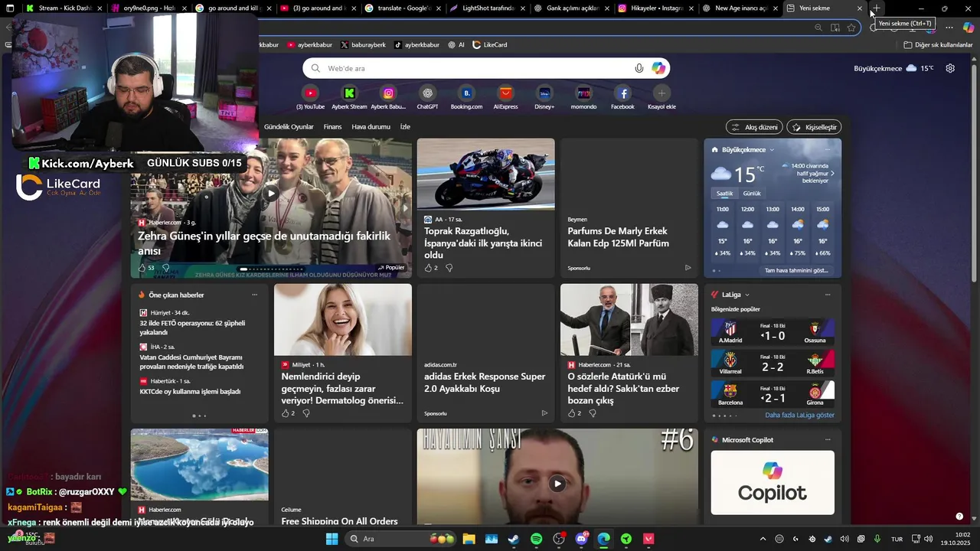
Task: Open the baburayberk X bookmark
Action: [x=363, y=45]
